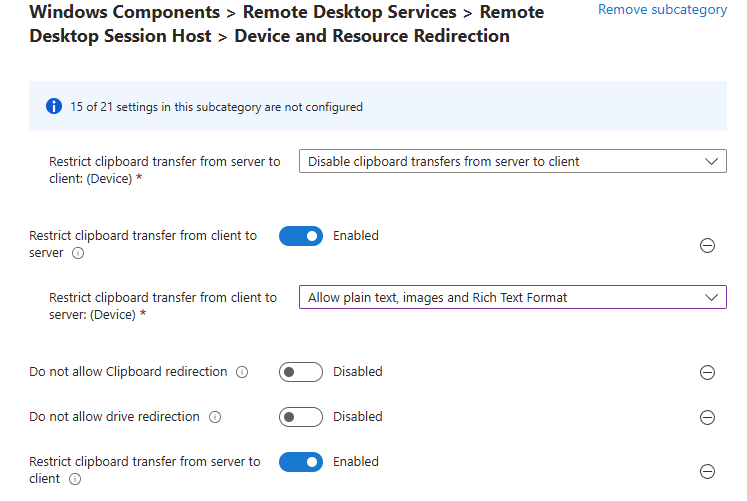Enable the 'Do not allow drive redirection' toggle
This screenshot has width=747, height=501.
click(x=301, y=417)
